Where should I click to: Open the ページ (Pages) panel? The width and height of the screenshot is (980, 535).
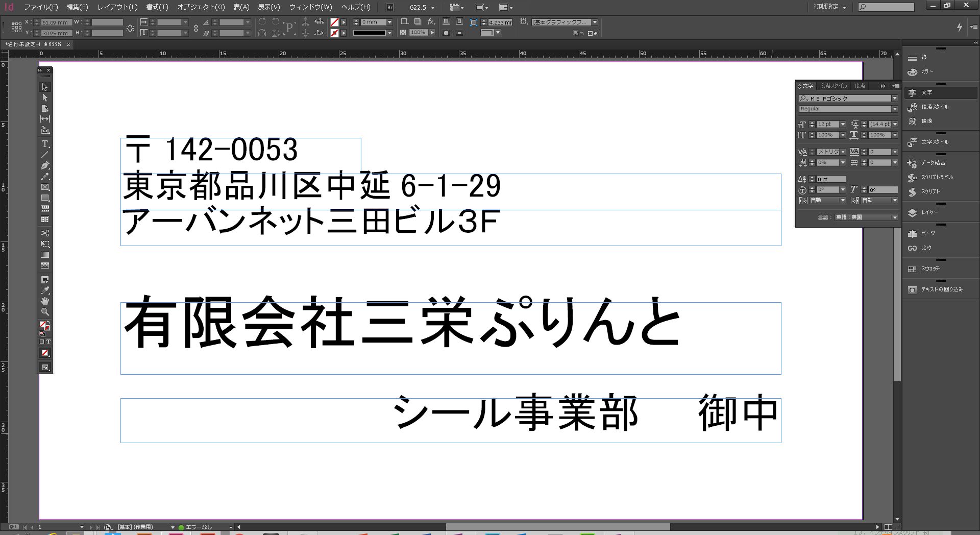(x=940, y=233)
